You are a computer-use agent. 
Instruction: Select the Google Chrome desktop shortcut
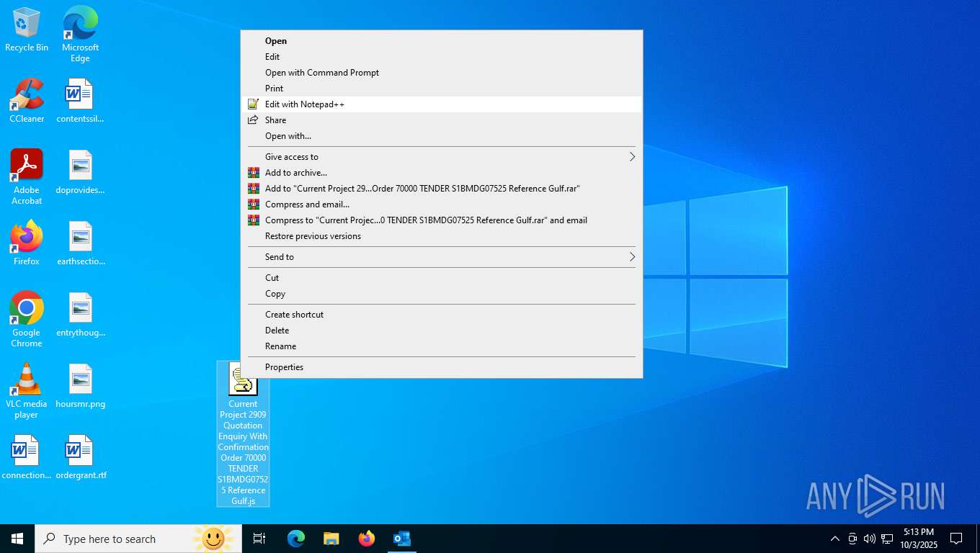(27, 320)
